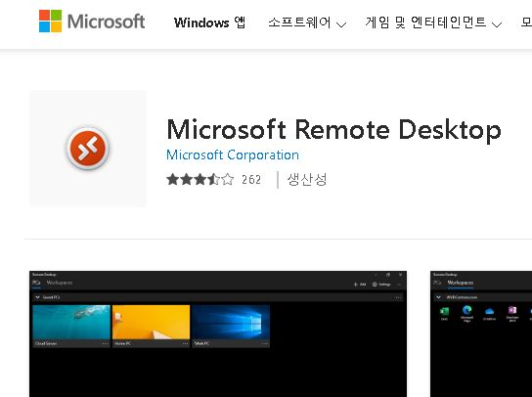This screenshot has width=532, height=397.
Task: Click the Microsoft Remote Desktop title
Action: tap(333, 130)
